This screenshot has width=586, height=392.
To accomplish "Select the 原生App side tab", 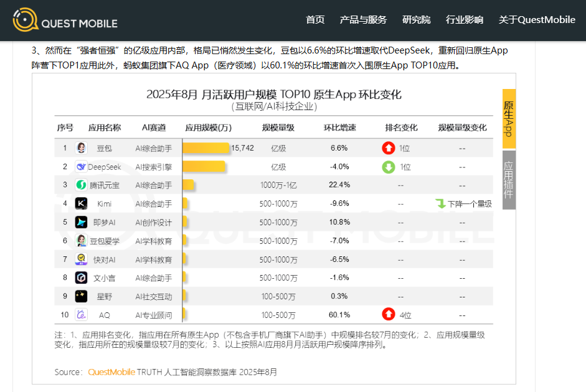I will coord(509,118).
